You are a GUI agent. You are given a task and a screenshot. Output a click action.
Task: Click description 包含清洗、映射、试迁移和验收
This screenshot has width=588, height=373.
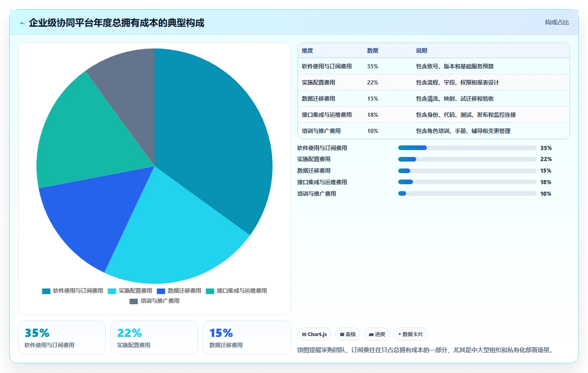455,99
